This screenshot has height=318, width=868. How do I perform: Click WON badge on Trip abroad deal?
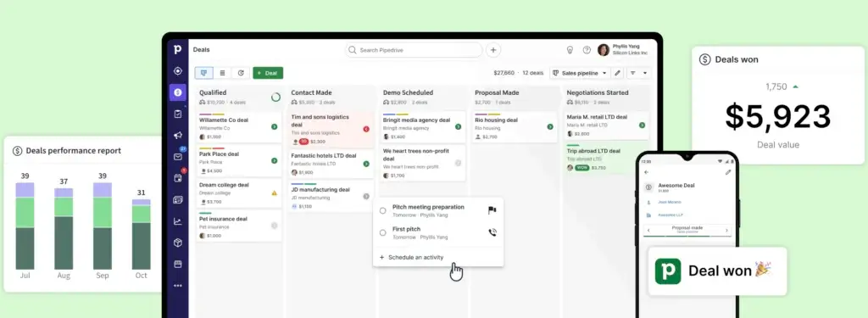point(581,167)
